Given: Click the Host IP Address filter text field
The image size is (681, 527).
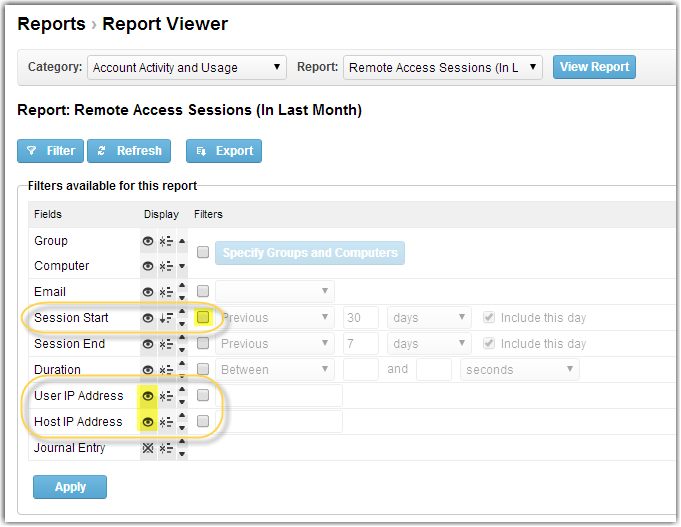Looking at the screenshot, I should coord(279,422).
